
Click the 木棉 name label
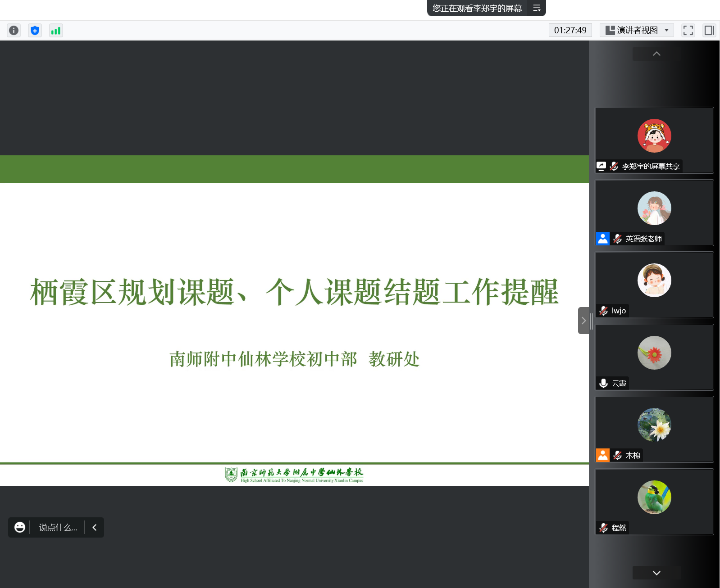[x=633, y=455]
